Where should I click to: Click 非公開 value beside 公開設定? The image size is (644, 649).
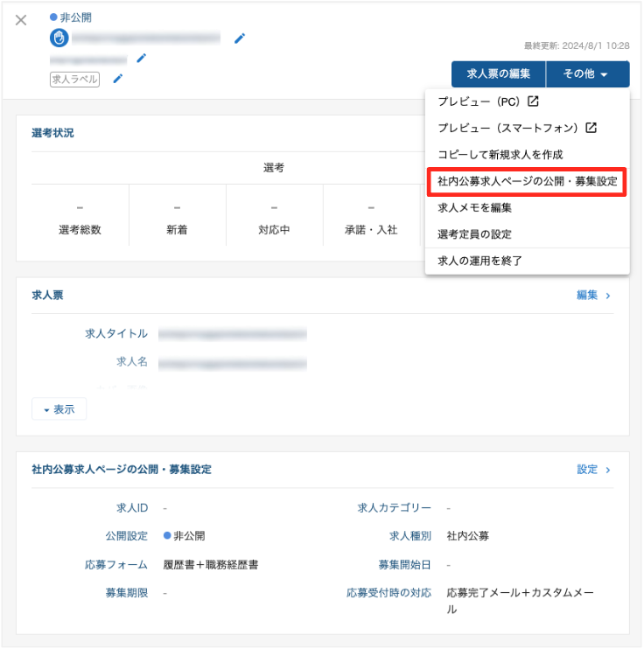tap(185, 536)
